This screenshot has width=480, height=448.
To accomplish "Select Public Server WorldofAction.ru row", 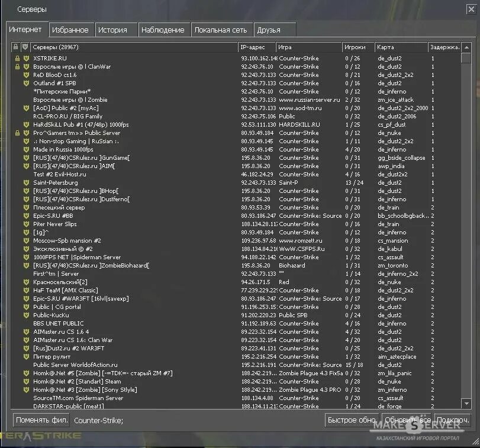I will (x=236, y=365).
